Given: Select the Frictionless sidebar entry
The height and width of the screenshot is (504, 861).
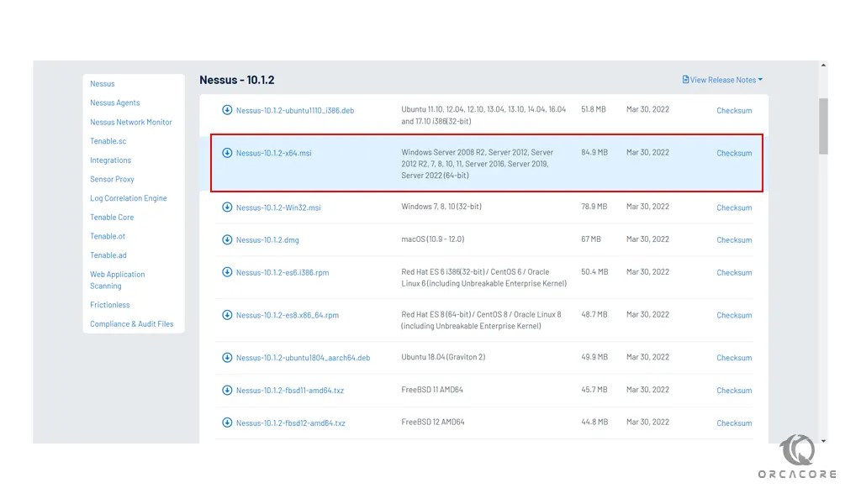Looking at the screenshot, I should [109, 304].
